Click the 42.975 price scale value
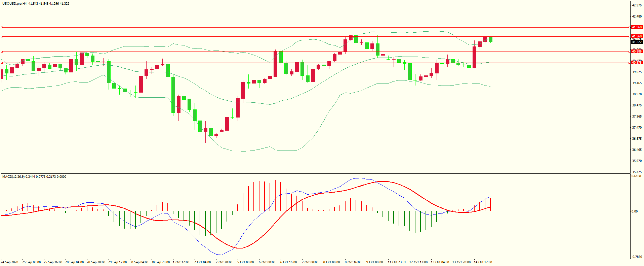The image size is (644, 266). pos(637,5)
